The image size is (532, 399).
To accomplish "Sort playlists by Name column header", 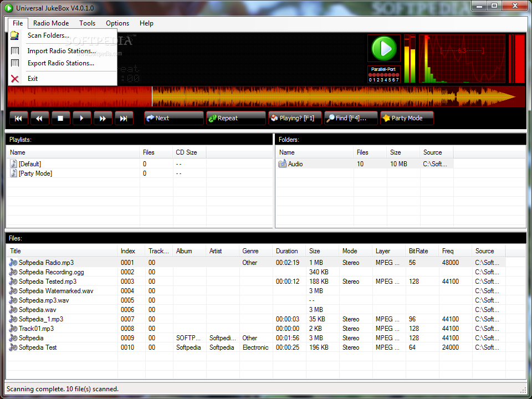I will [x=73, y=152].
